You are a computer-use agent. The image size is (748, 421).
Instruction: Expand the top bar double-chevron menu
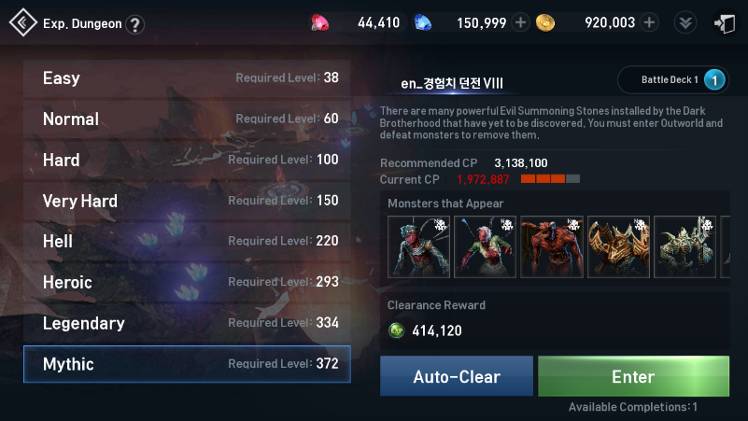(686, 23)
